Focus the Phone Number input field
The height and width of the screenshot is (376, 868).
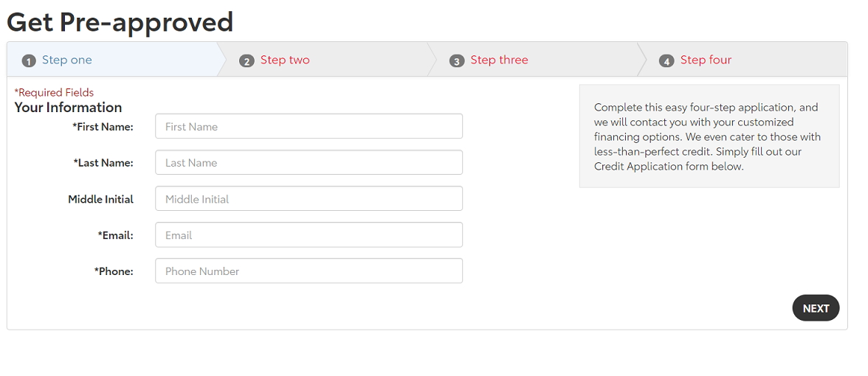(x=309, y=271)
